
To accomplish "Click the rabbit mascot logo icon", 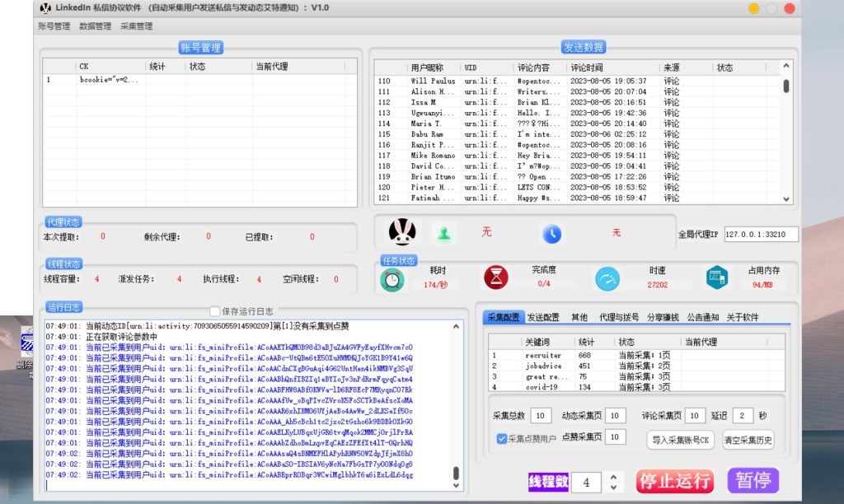I will 401,233.
